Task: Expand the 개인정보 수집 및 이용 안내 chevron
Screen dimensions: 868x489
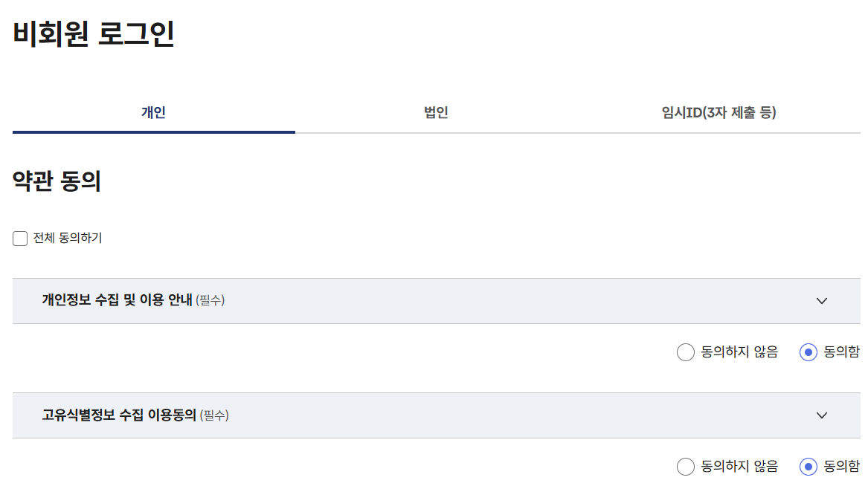Action: (821, 301)
